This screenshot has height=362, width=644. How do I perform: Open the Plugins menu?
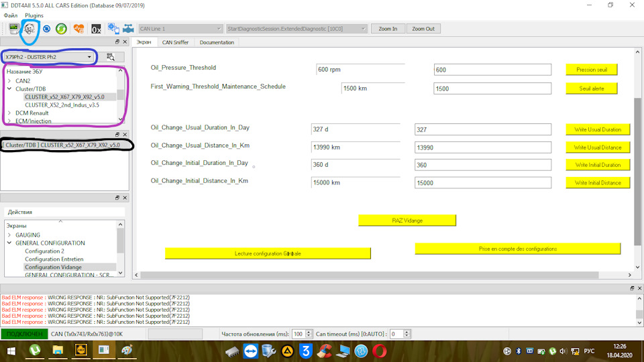(34, 15)
